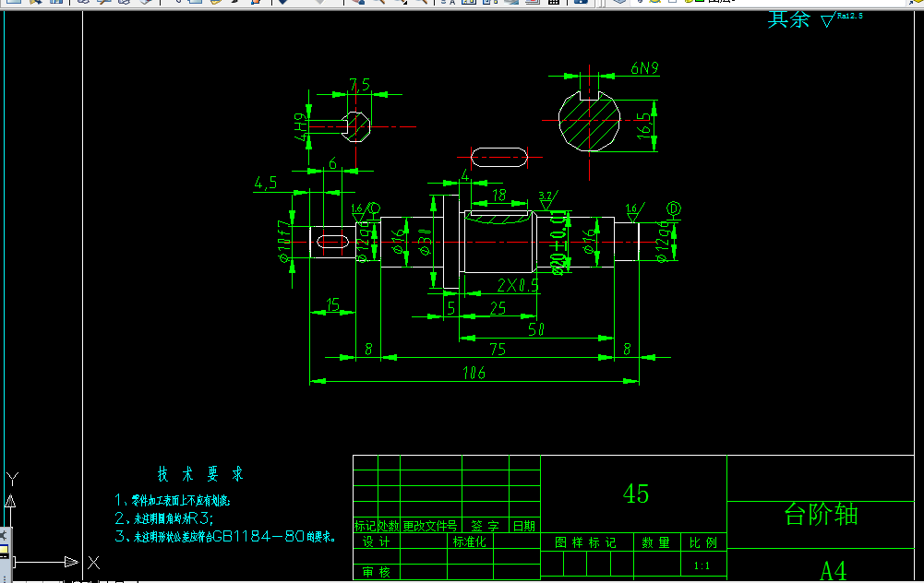This screenshot has width=924, height=583.
Task: Click the UCS icon Y axis label
Action: coord(12,479)
